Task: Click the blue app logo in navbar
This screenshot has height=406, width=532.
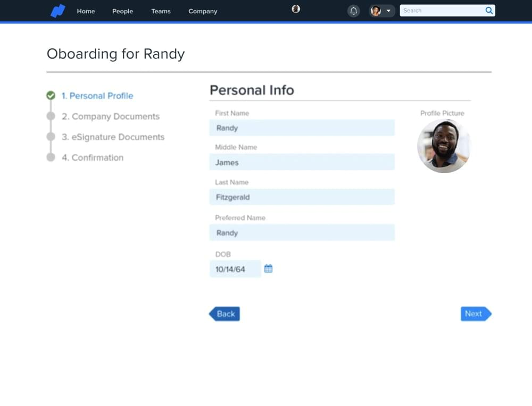Action: tap(57, 11)
